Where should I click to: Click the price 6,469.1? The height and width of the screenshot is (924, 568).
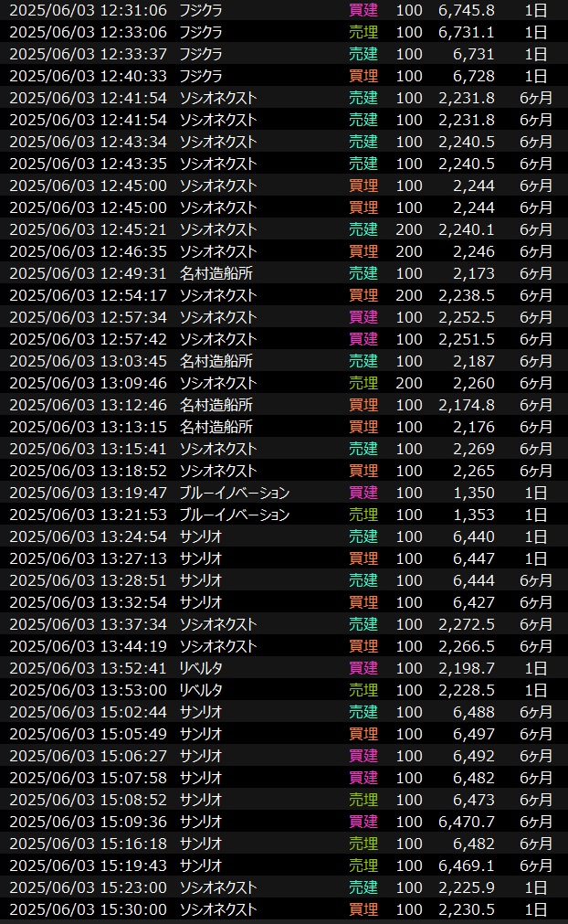point(466,866)
